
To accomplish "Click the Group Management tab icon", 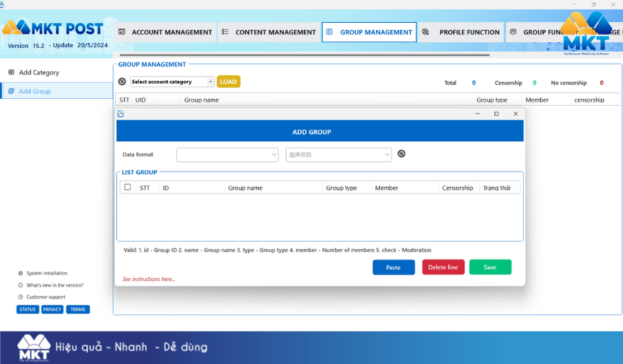I will point(329,32).
